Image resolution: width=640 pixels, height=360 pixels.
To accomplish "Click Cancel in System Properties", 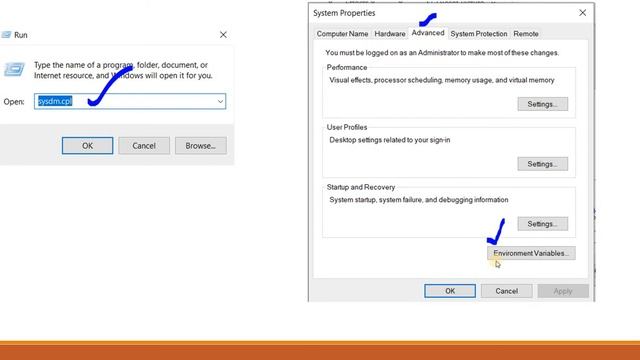I will point(507,291).
